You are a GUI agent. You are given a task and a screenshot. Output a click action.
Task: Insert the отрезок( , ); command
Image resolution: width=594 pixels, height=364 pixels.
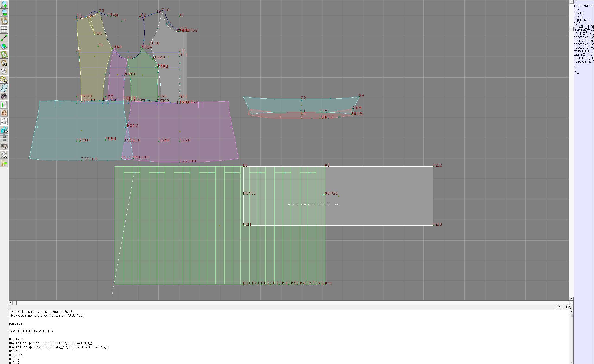click(x=582, y=20)
